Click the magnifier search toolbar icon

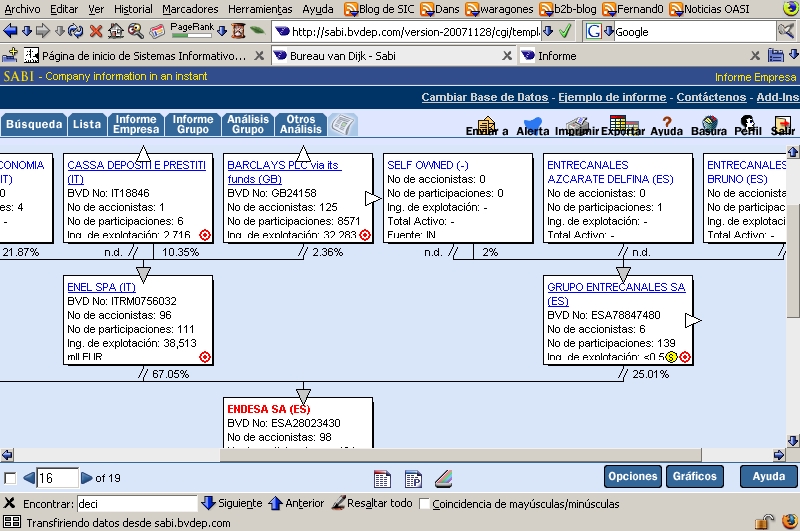(x=136, y=32)
